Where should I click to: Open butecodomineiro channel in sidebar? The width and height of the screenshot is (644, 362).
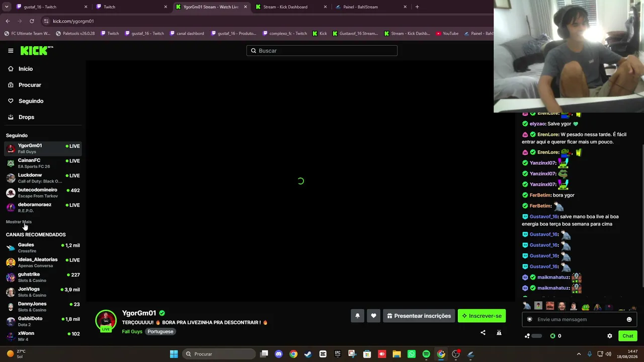click(43, 193)
